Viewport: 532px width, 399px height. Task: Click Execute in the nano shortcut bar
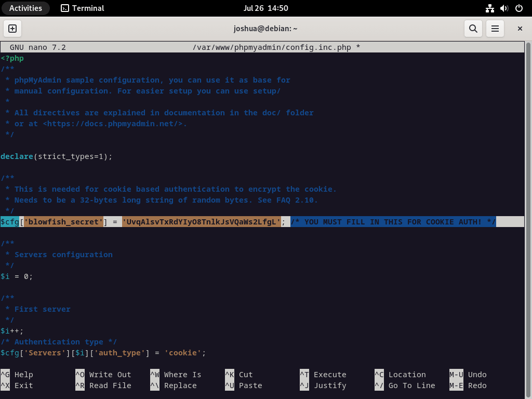click(x=329, y=374)
